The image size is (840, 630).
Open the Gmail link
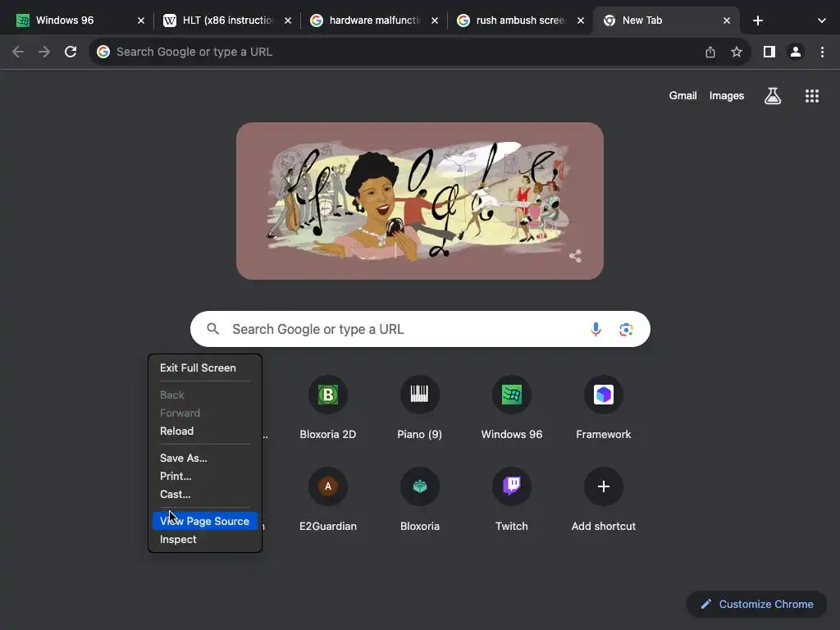click(x=682, y=96)
